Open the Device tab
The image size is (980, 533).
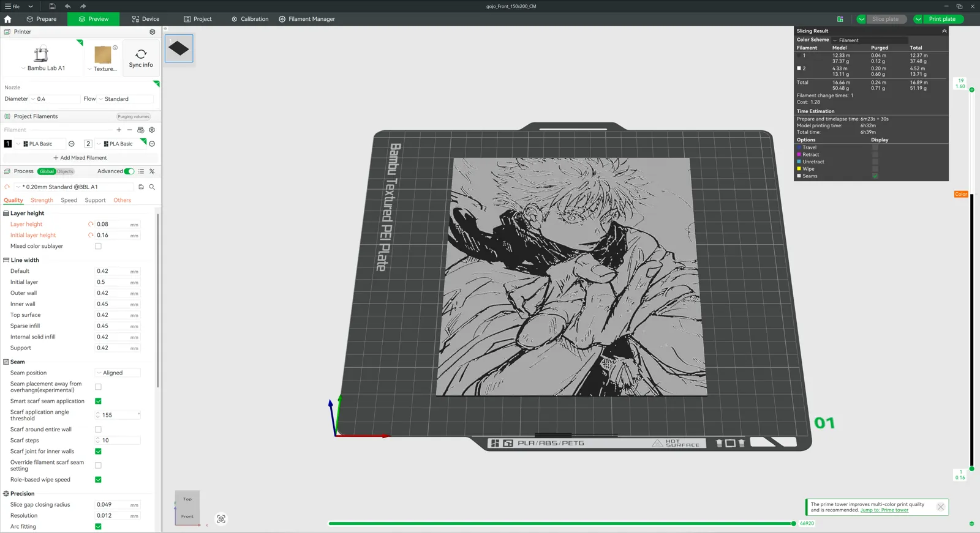pos(146,19)
